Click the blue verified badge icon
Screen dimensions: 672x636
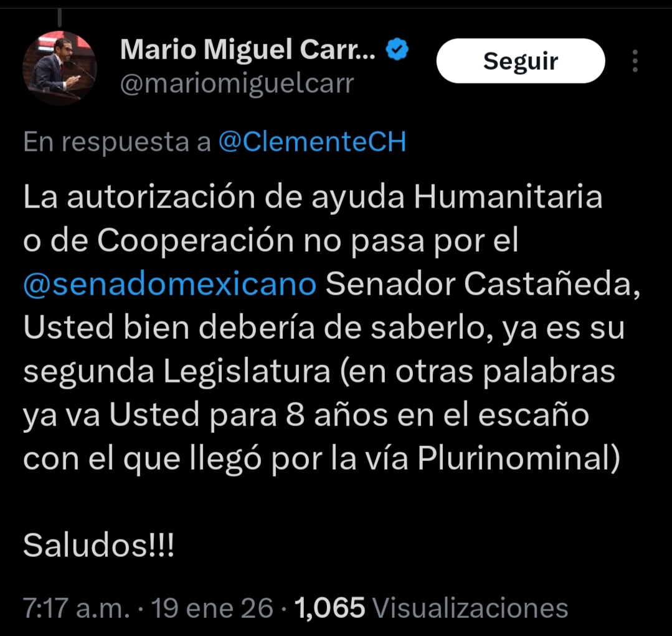click(397, 49)
